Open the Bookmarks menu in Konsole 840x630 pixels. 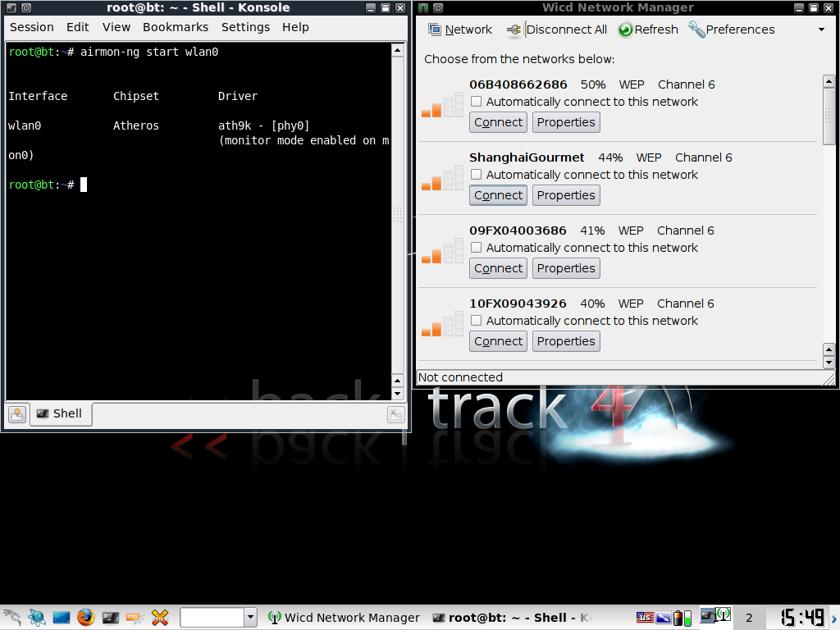pos(176,27)
